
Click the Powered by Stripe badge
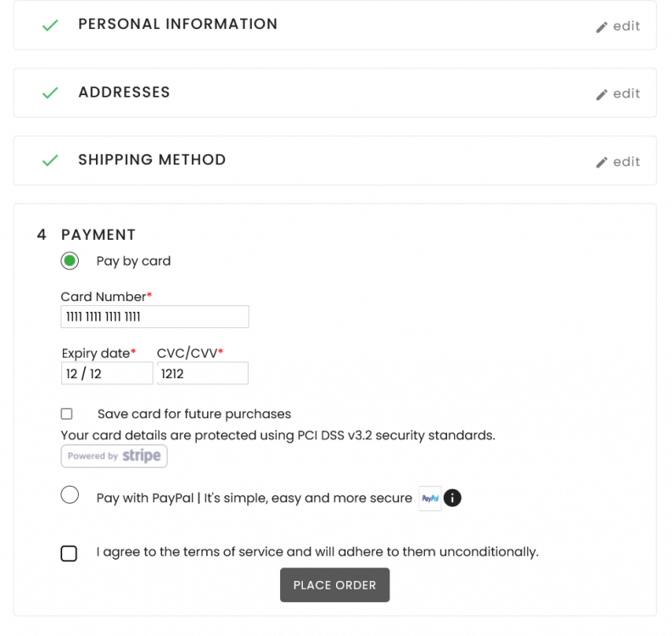(114, 456)
